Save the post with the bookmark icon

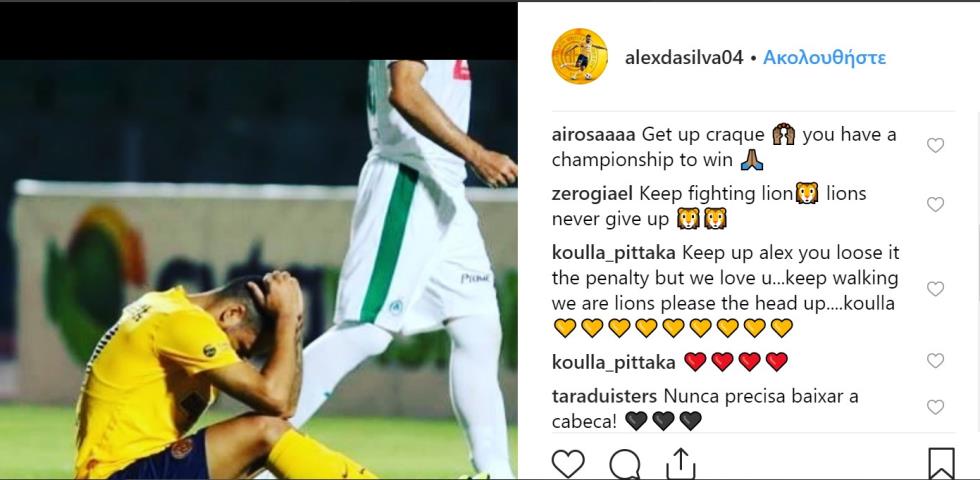[x=941, y=464]
